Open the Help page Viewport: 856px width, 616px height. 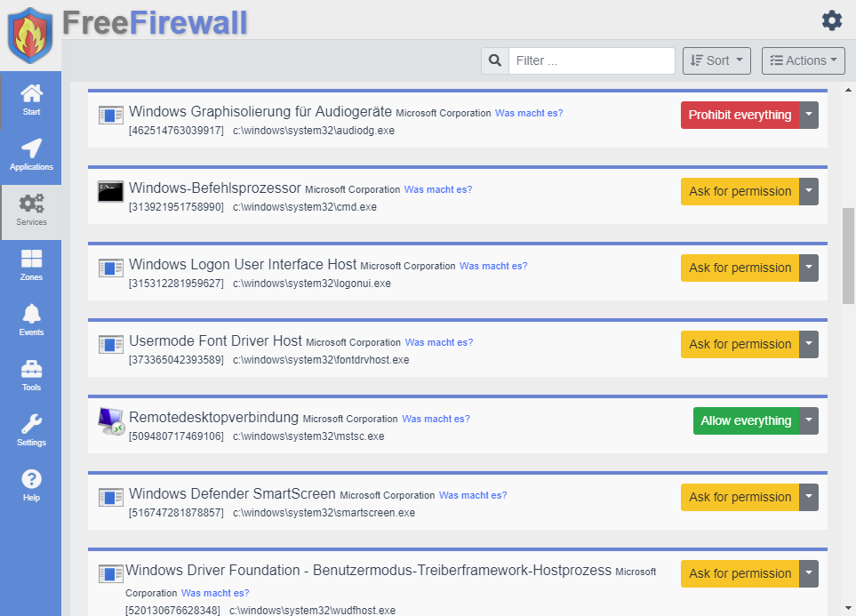click(x=31, y=484)
